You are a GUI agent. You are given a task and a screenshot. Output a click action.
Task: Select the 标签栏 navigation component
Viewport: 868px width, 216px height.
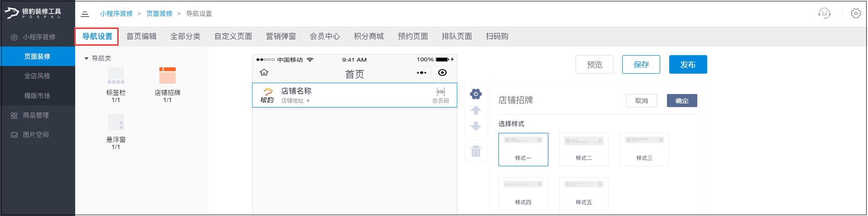[x=116, y=76]
